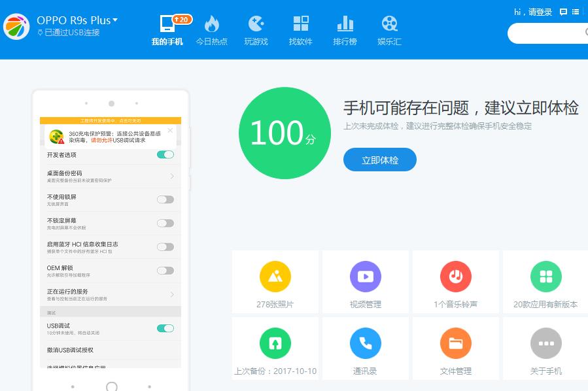Open the 文件管理 file manager tile
Image resolution: width=588 pixels, height=391 pixels.
coord(456,348)
